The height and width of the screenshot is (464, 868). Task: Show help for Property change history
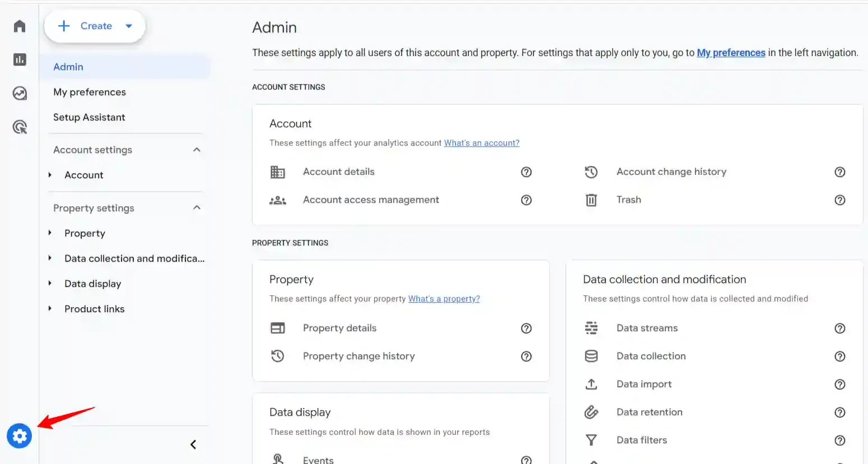click(526, 356)
